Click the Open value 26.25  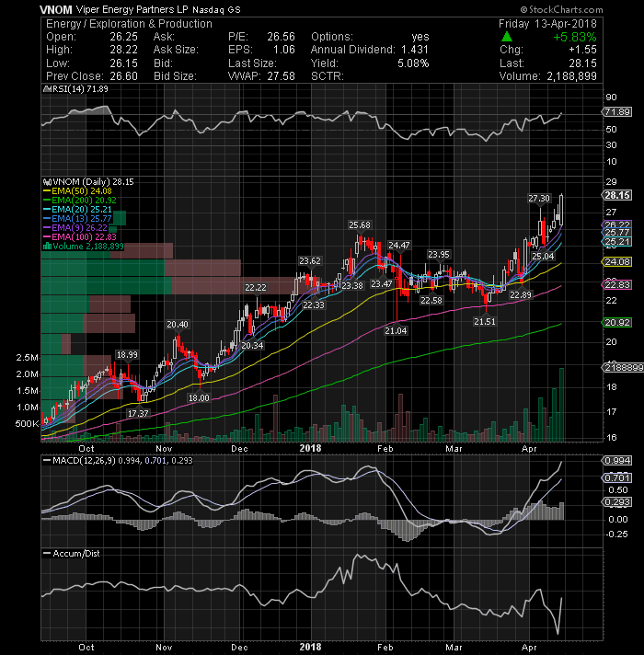pyautogui.click(x=123, y=37)
